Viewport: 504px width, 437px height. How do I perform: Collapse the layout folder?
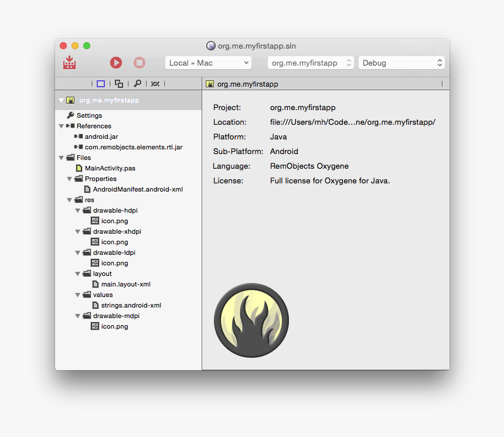77,274
